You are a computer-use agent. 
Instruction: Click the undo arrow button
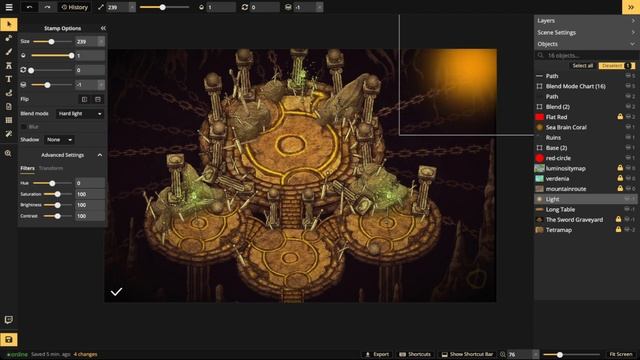tap(29, 7)
